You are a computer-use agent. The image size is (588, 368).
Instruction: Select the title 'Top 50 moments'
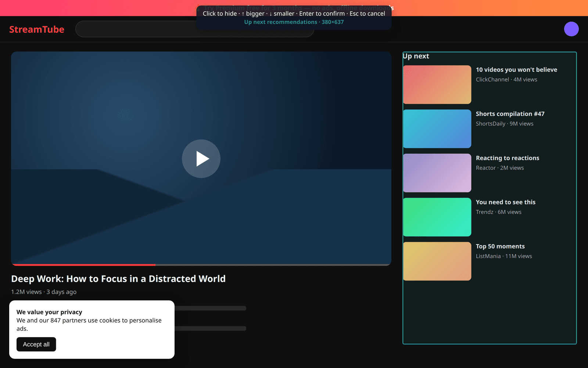[500, 246]
